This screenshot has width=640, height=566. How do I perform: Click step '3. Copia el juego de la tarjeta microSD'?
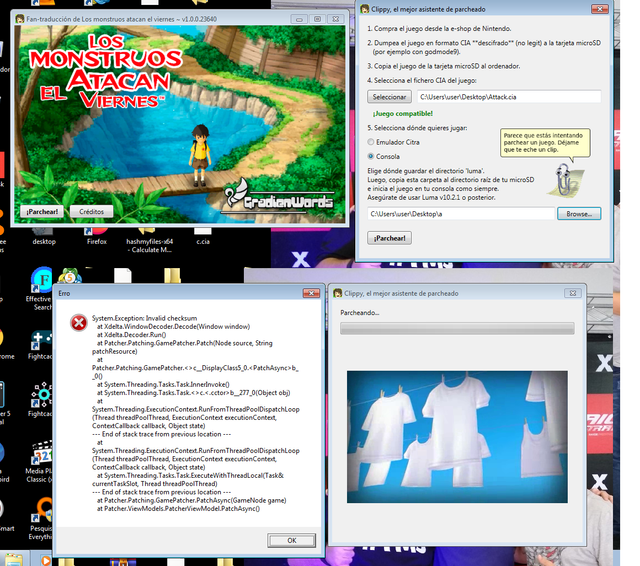point(444,66)
